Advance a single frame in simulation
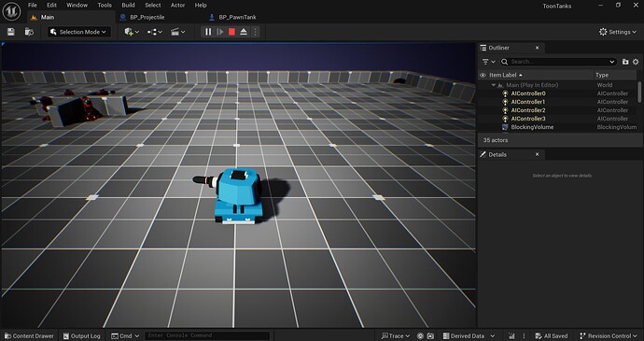 coord(220,32)
